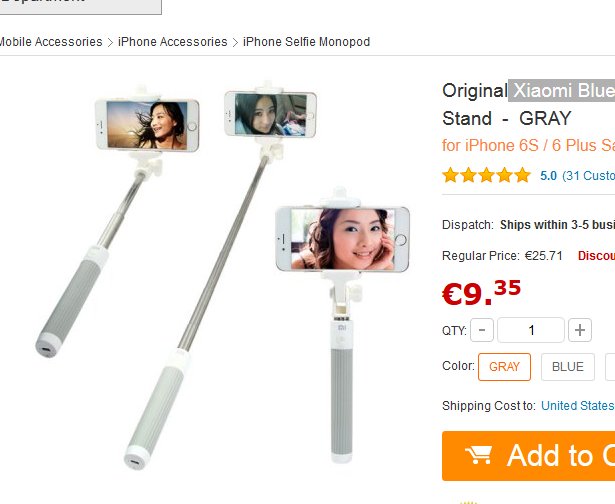
Task: Click the 5.0 rating score
Action: pos(548,175)
